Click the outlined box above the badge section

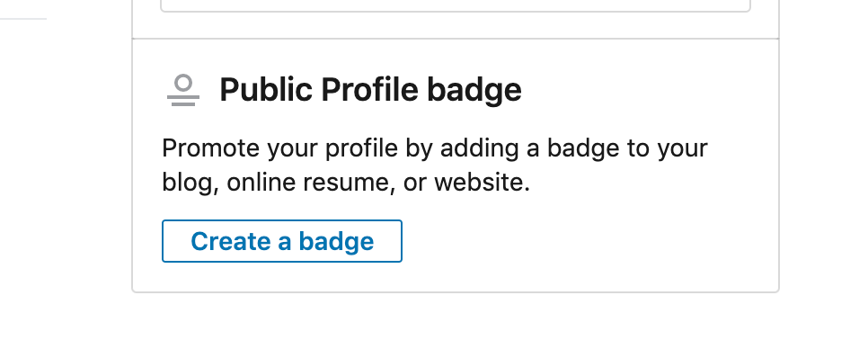[456, 5]
